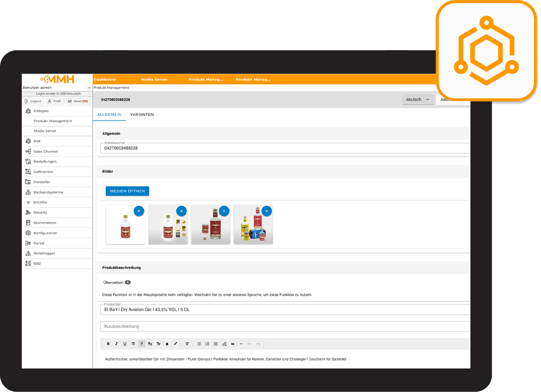
Task: Apply italic formatting in the editor
Action: pyautogui.click(x=116, y=344)
